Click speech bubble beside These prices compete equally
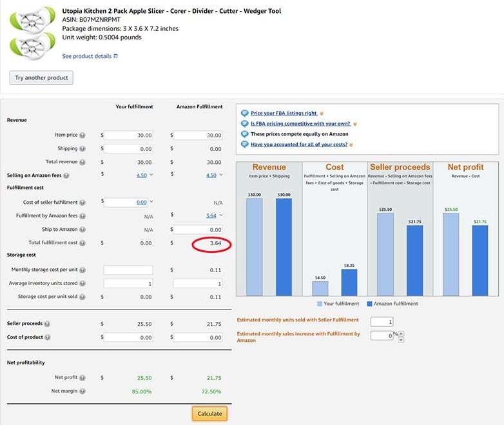Image resolution: width=504 pixels, height=425 pixels. coord(245,134)
